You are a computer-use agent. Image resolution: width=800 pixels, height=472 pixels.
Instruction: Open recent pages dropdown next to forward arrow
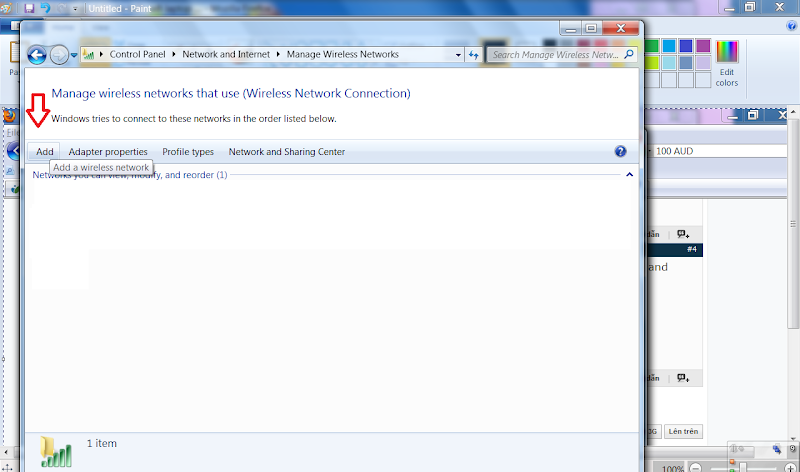tap(74, 55)
